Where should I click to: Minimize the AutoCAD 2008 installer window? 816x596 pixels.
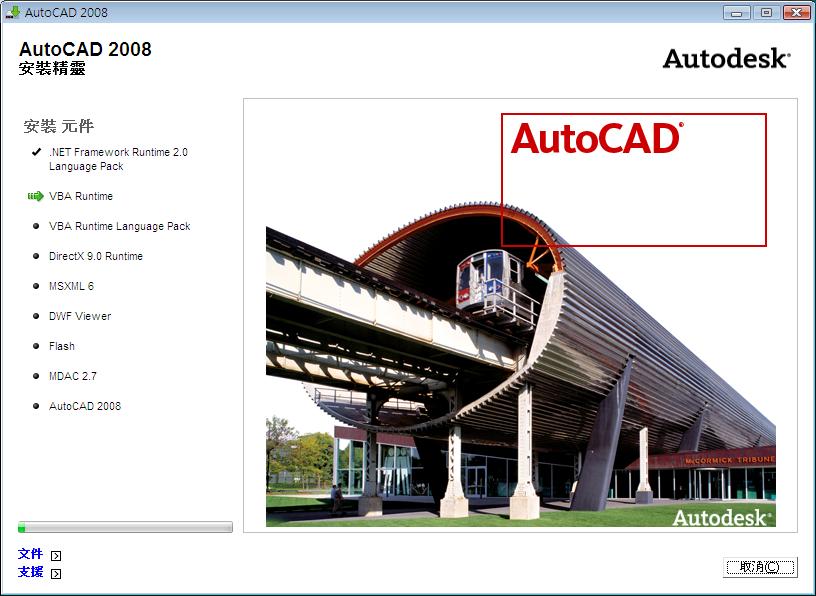736,12
